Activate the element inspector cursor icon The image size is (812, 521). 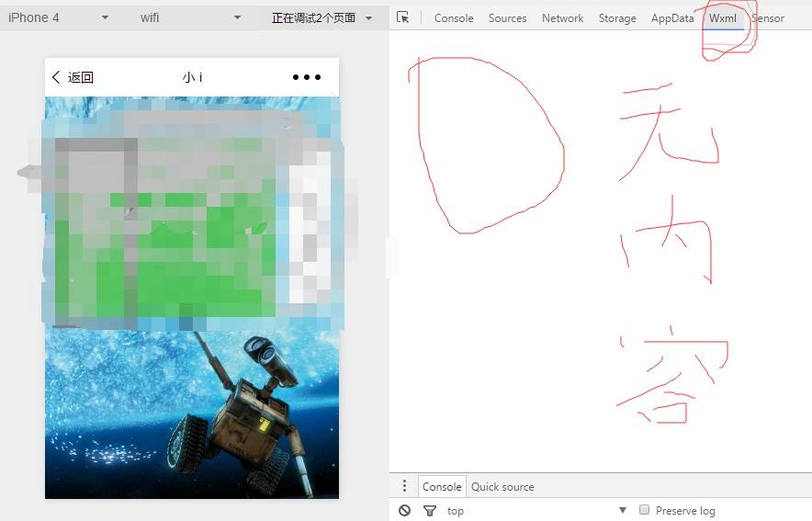click(x=402, y=17)
